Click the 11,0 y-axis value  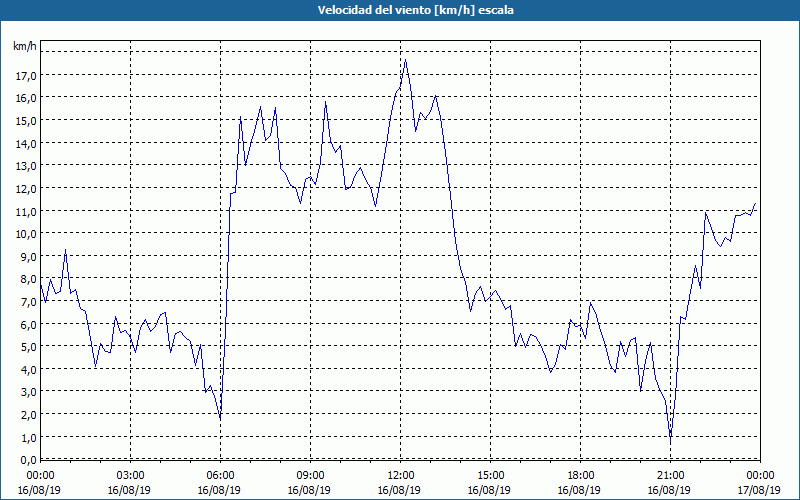26,211
